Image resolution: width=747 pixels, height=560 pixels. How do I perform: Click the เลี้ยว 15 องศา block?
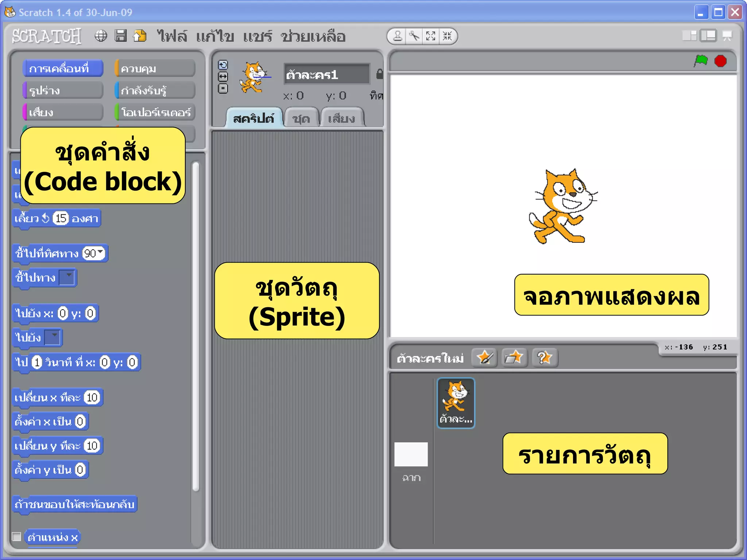click(57, 219)
